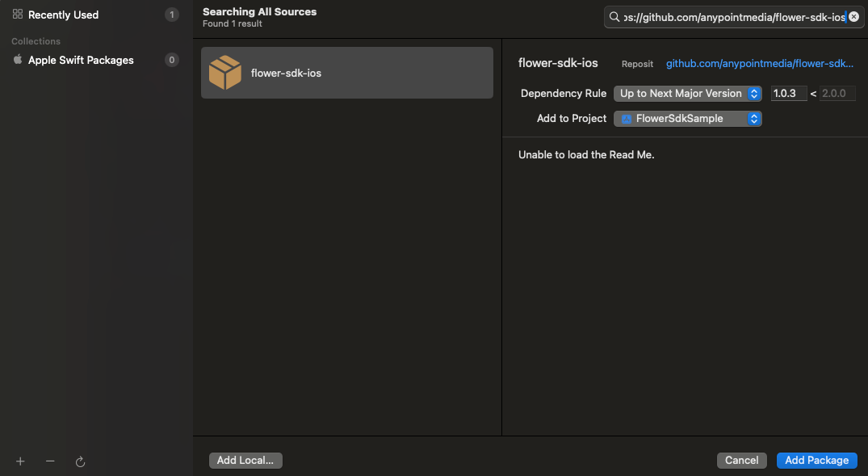The height and width of the screenshot is (476, 868).
Task: Open the Dependency Rule dropdown
Action: click(687, 94)
